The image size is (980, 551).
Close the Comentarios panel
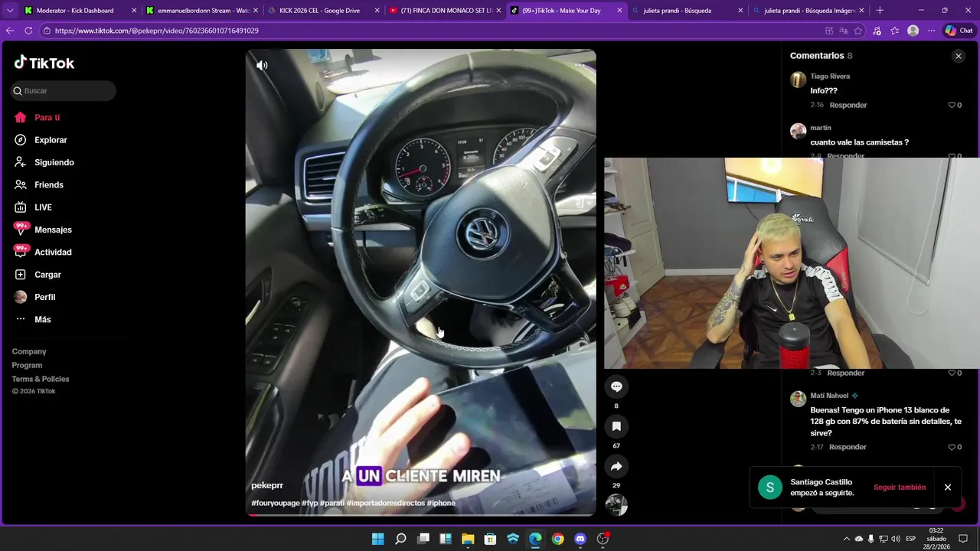click(958, 56)
